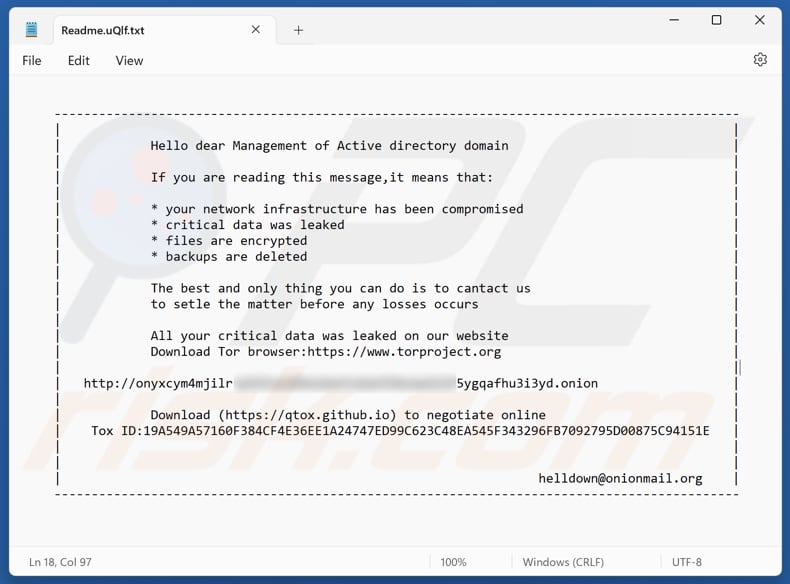Open the File menu

point(32,61)
